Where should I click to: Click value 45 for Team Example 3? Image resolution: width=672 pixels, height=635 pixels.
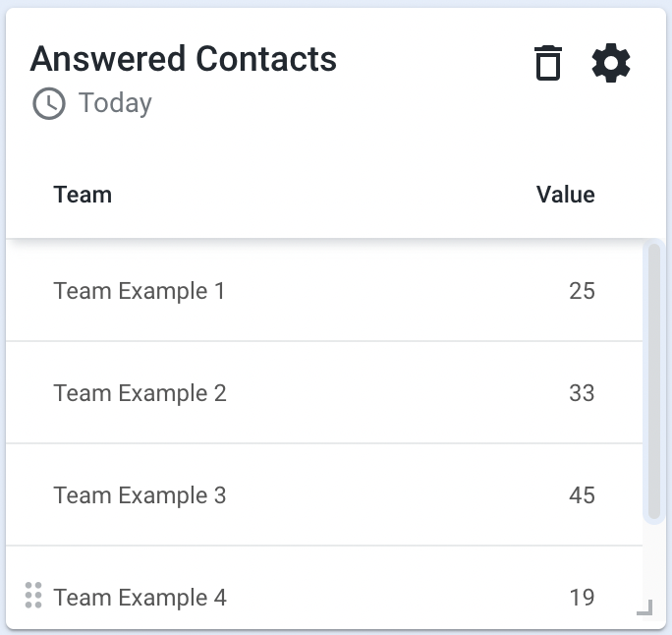pos(582,494)
